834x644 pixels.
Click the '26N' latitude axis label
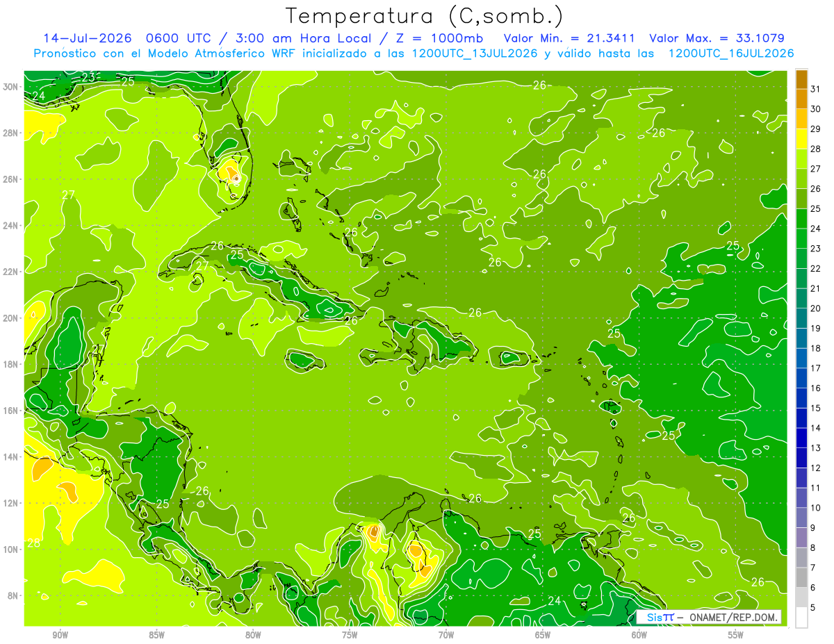pos(12,179)
